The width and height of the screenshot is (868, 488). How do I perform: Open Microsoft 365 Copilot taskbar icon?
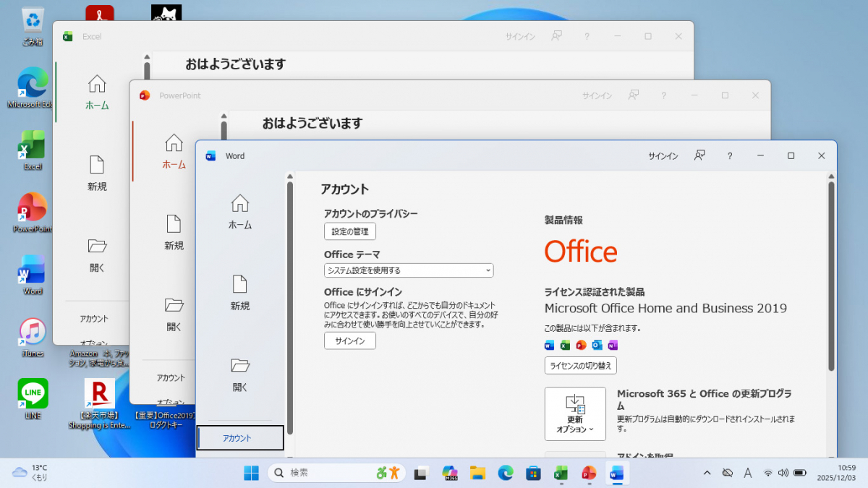tap(449, 473)
